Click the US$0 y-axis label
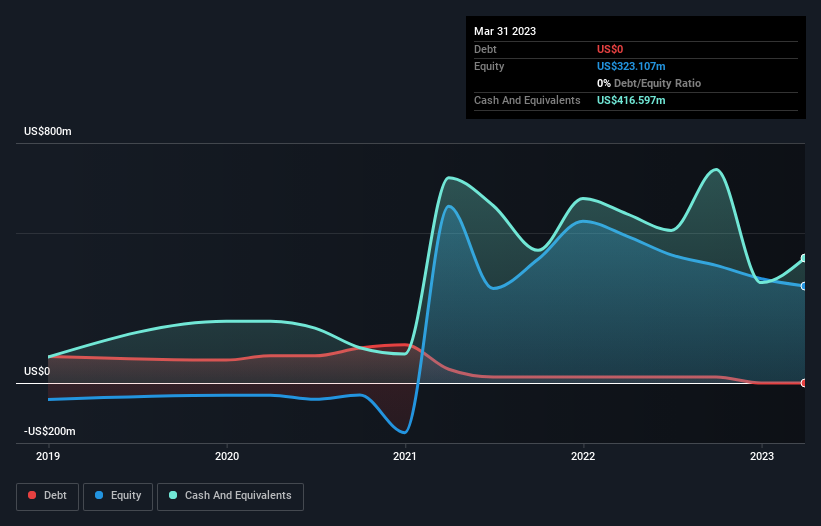 click(x=37, y=371)
